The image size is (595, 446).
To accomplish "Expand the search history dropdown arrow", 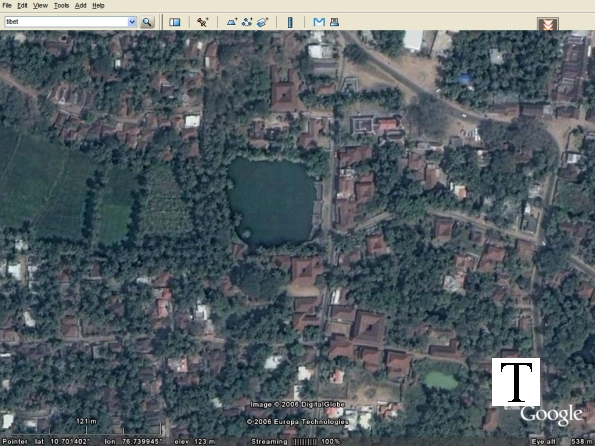I will coord(132,22).
